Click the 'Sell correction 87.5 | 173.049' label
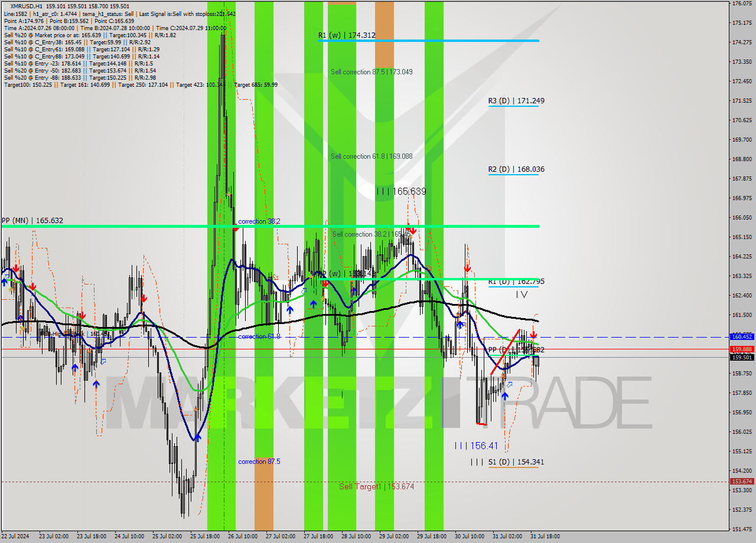Image resolution: width=756 pixels, height=543 pixels. point(372,72)
